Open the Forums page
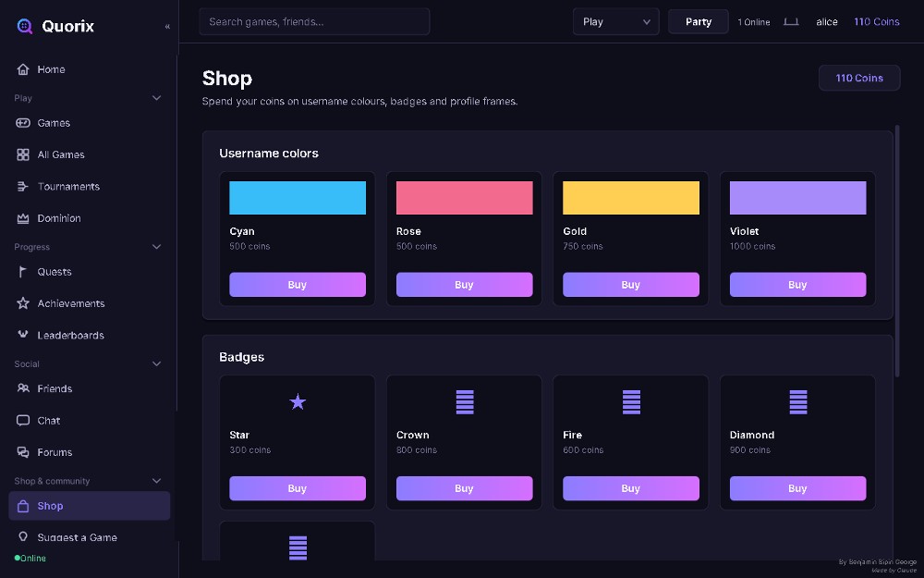924x578 pixels. pos(90,452)
